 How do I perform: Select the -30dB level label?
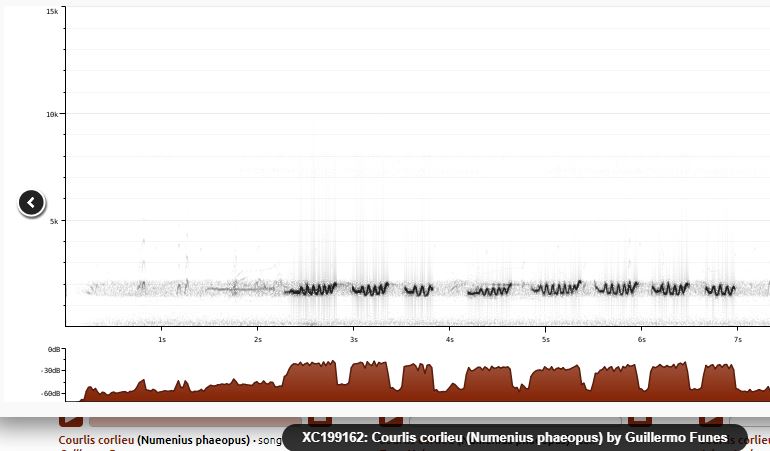click(x=51, y=371)
